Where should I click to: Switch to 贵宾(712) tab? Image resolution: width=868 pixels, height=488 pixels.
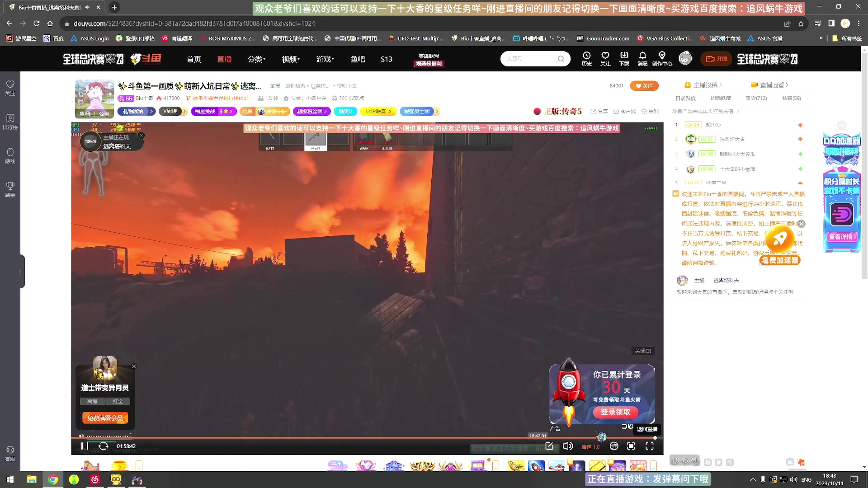click(x=756, y=98)
